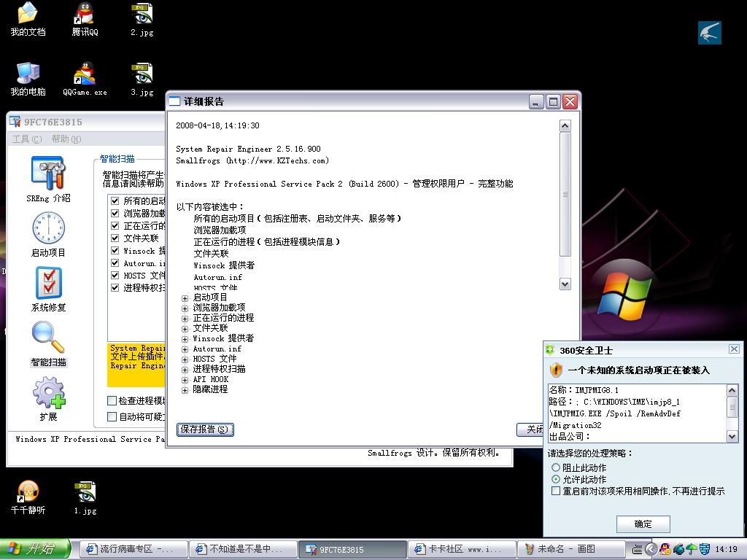This screenshot has width=747, height=560.
Task: Expand the Autorun.inf tree node
Action: point(185,349)
